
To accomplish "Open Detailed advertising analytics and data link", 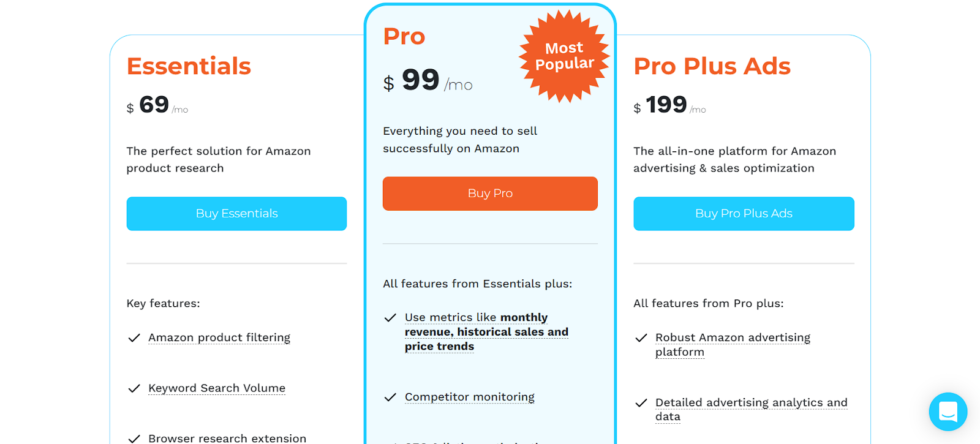I will [x=752, y=409].
